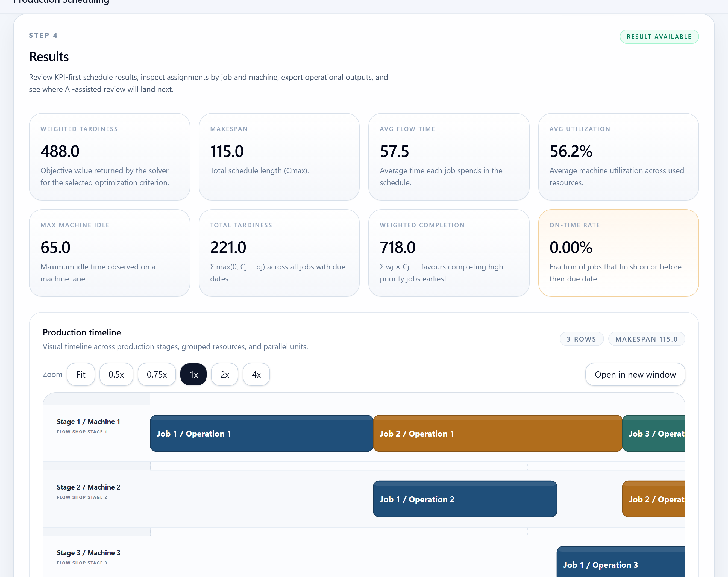Select Job 2 / Operation 1 bar
Screen dimensions: 728x577
click(498, 434)
